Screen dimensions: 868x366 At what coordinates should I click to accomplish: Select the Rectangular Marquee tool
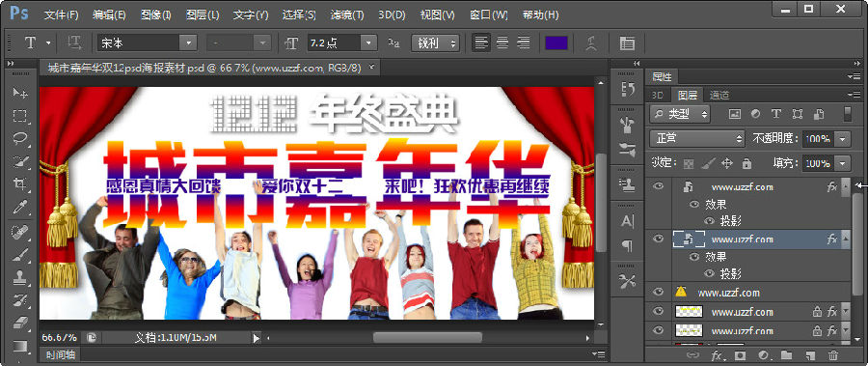coord(20,116)
